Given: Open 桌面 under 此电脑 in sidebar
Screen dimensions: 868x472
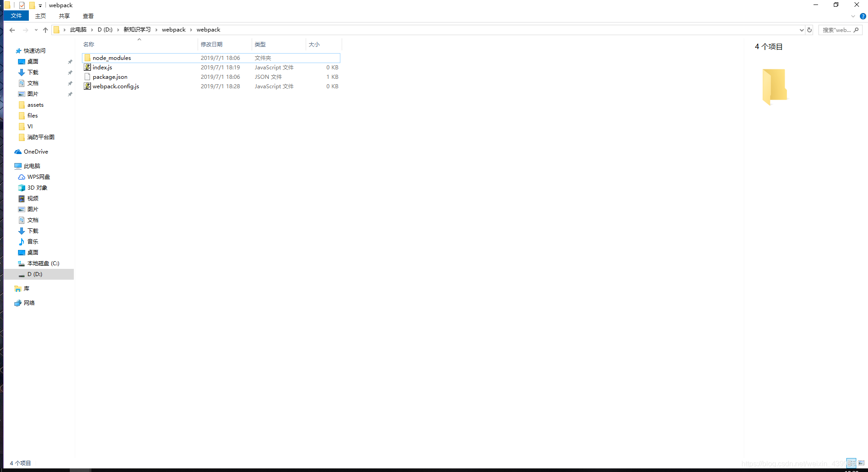Looking at the screenshot, I should tap(33, 253).
